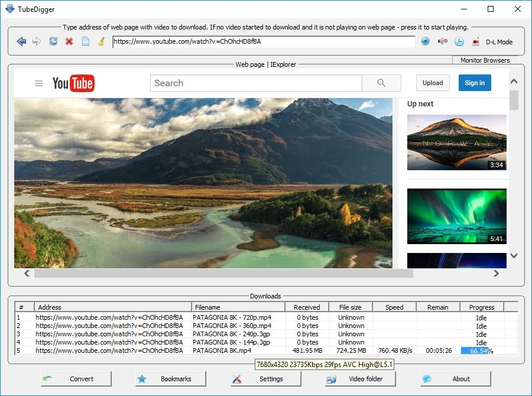This screenshot has height=396, width=532.
Task: Expand the lower chevron on the right scrollbar
Action: (x=513, y=257)
